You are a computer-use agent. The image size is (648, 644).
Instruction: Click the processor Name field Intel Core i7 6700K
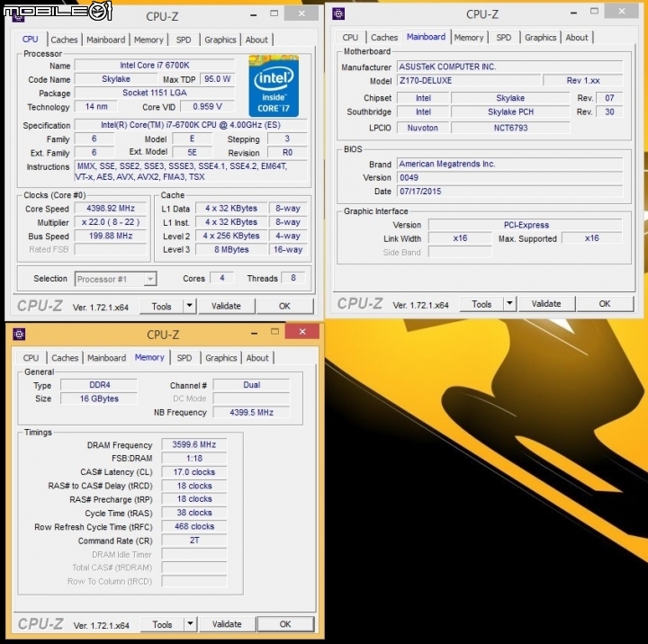point(155,66)
